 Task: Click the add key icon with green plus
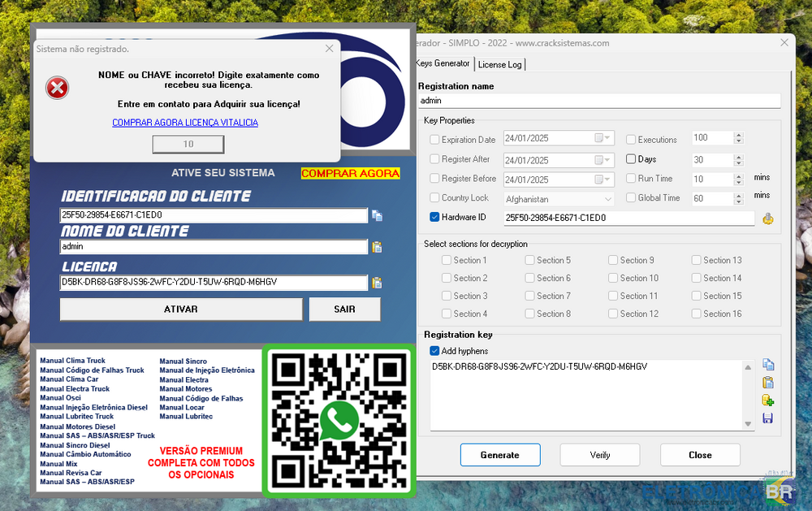(x=767, y=401)
